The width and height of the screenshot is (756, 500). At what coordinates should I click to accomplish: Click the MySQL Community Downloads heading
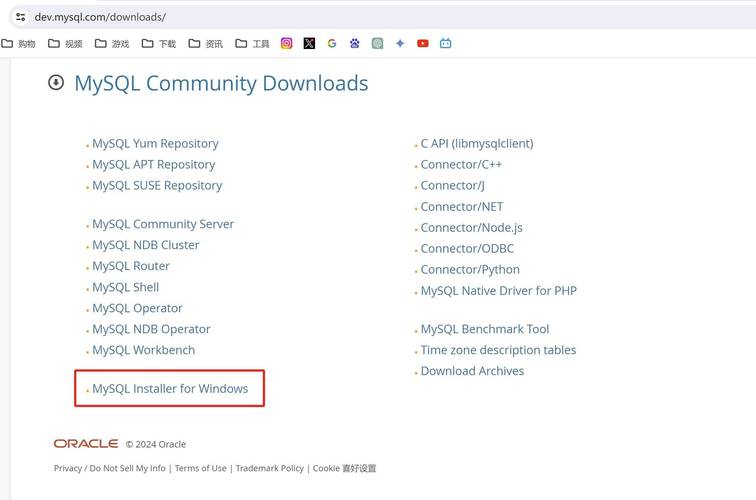coord(221,83)
